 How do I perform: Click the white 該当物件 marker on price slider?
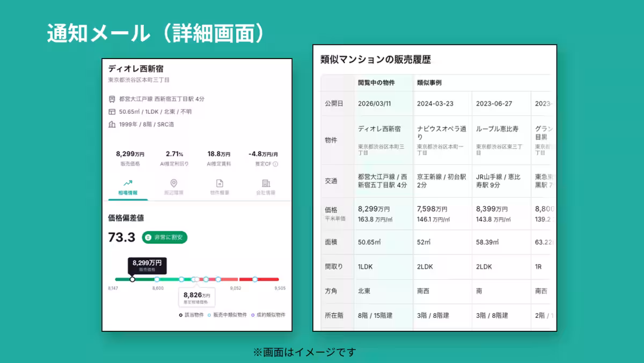pyautogui.click(x=132, y=279)
